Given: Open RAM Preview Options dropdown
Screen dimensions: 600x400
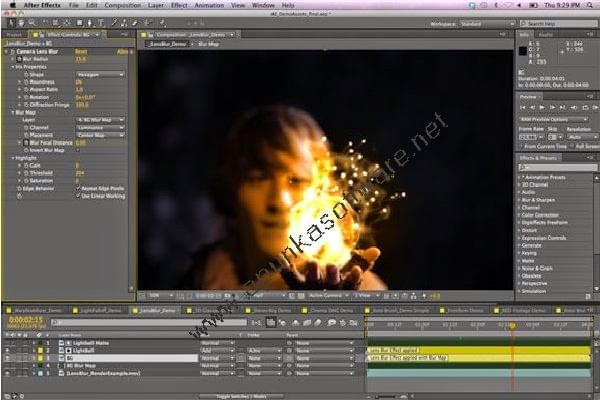Looking at the screenshot, I should click(x=553, y=119).
